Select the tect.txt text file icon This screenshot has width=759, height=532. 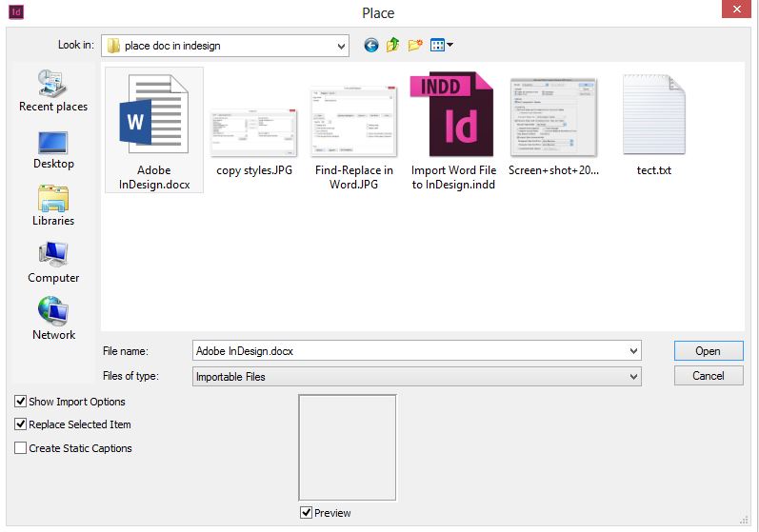pos(653,114)
